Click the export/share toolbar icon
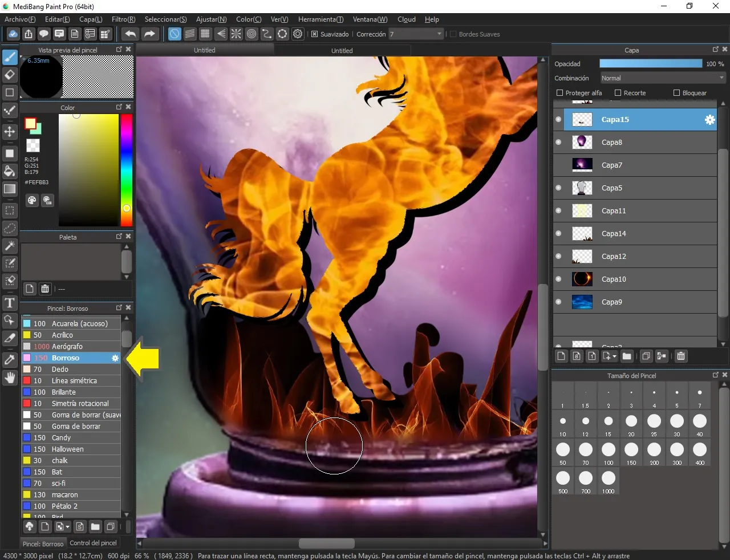This screenshot has height=560, width=730. coord(28,34)
